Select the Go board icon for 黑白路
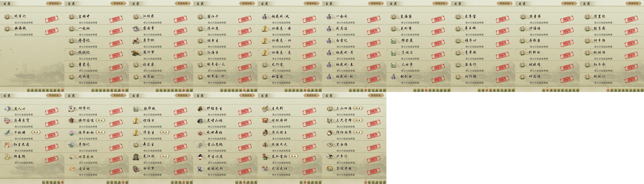The height and width of the screenshot is (184, 644). (329, 145)
